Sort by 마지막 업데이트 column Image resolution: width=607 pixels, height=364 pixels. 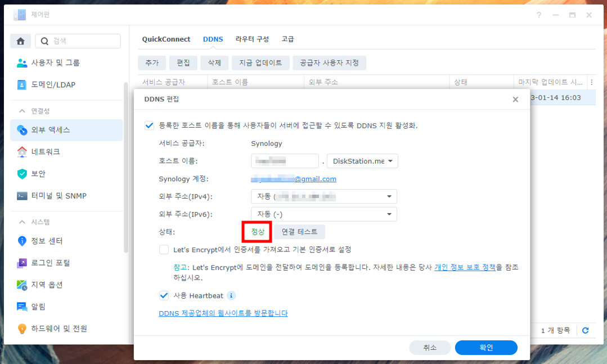[x=551, y=82]
